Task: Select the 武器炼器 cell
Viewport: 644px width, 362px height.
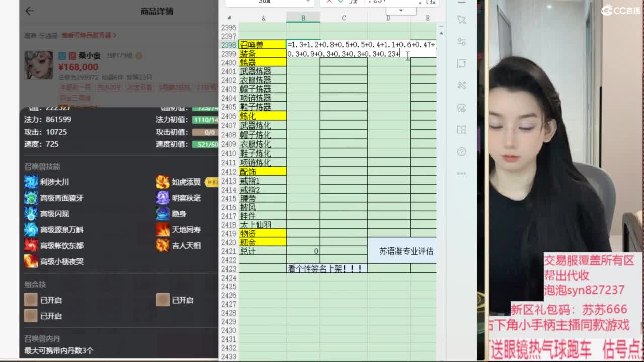Action: coord(263,71)
